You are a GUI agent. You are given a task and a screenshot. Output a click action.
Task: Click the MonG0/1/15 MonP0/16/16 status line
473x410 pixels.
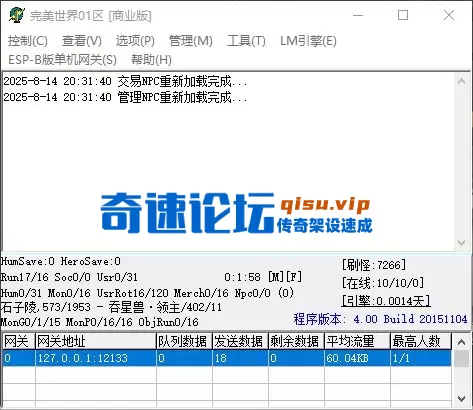100,322
